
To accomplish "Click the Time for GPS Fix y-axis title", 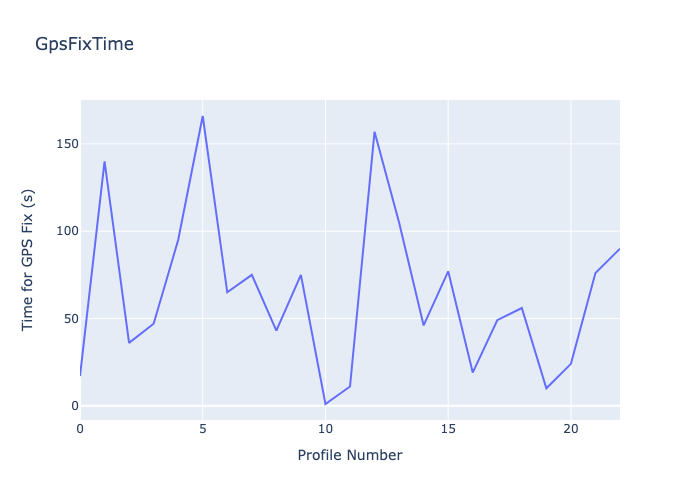I will tap(28, 260).
